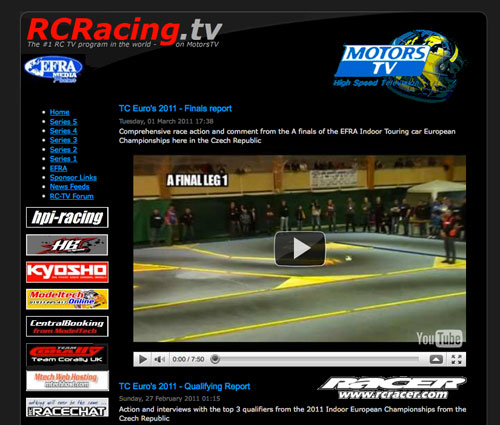Open the EFRA Media Pass badge
This screenshot has width=500, height=425.
click(54, 69)
